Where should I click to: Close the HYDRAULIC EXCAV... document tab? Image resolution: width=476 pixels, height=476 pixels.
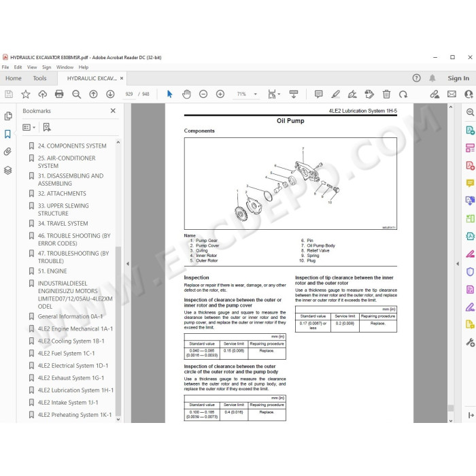point(122,78)
